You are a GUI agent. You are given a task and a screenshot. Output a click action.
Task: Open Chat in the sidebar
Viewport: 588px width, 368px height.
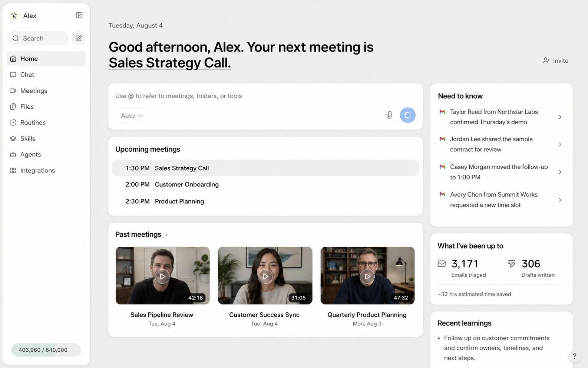46,75
